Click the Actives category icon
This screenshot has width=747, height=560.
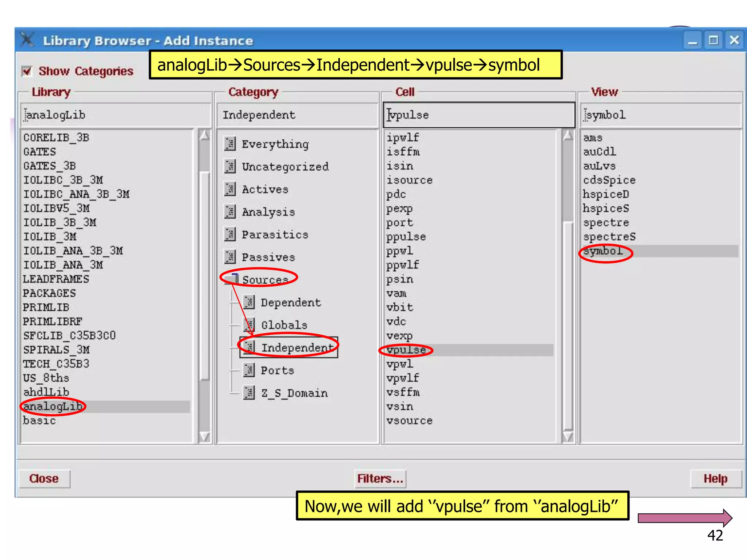tap(230, 189)
